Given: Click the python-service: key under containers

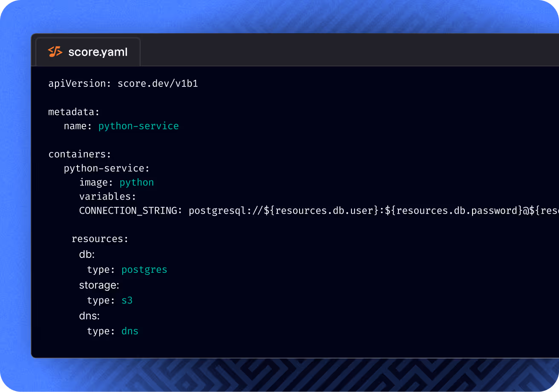Looking at the screenshot, I should pyautogui.click(x=107, y=168).
